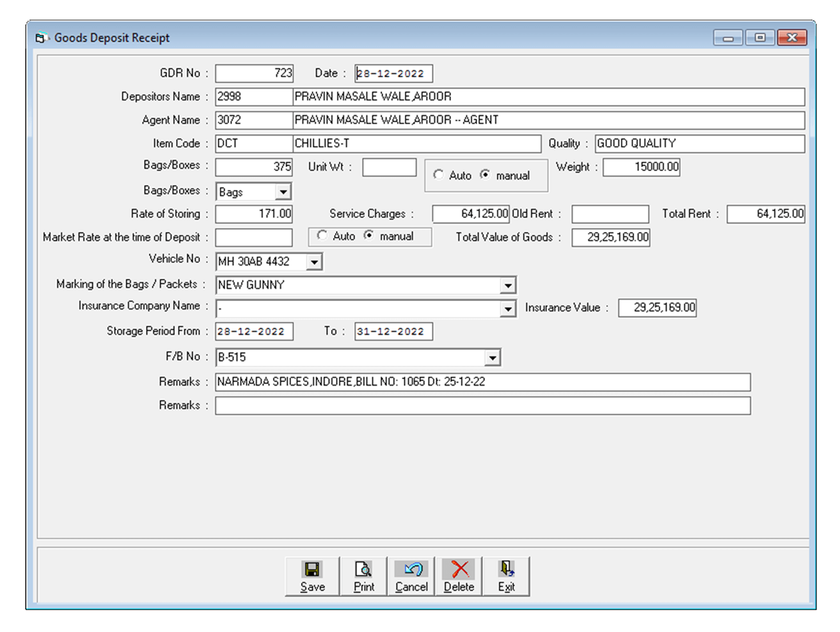The height and width of the screenshot is (632, 840).
Task: Click the Insurance Value field
Action: (x=657, y=307)
